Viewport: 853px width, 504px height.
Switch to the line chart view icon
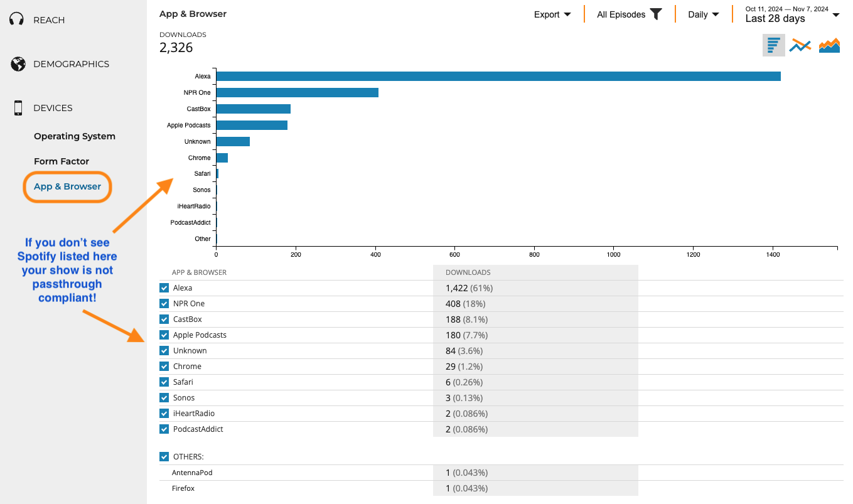point(800,45)
